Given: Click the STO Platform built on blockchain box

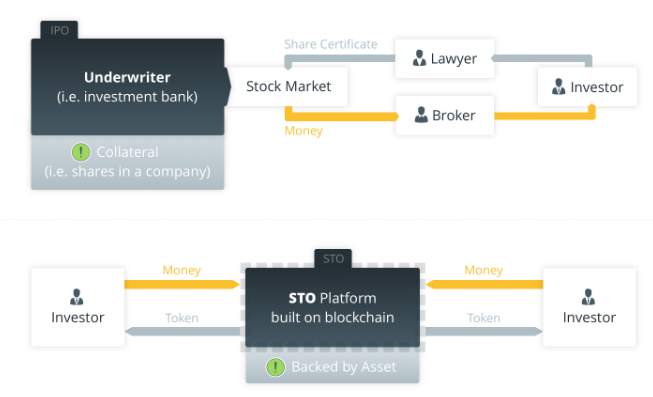Looking at the screenshot, I should click(332, 307).
